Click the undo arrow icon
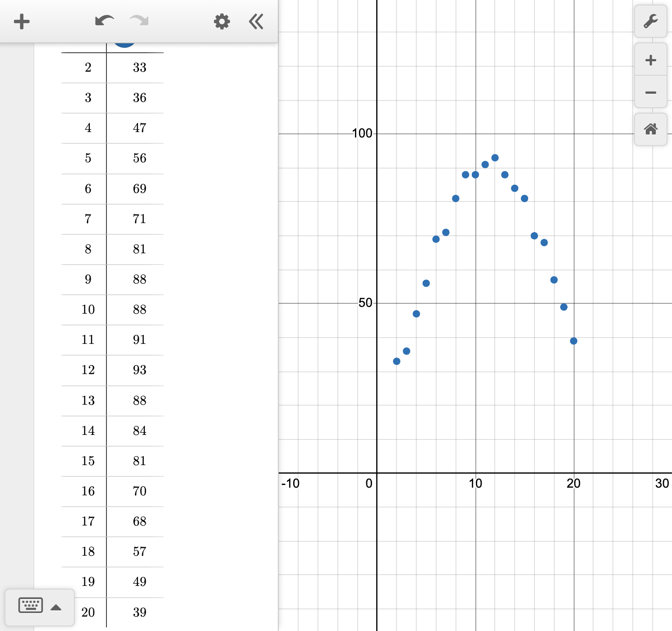The image size is (672, 631). pyautogui.click(x=104, y=21)
